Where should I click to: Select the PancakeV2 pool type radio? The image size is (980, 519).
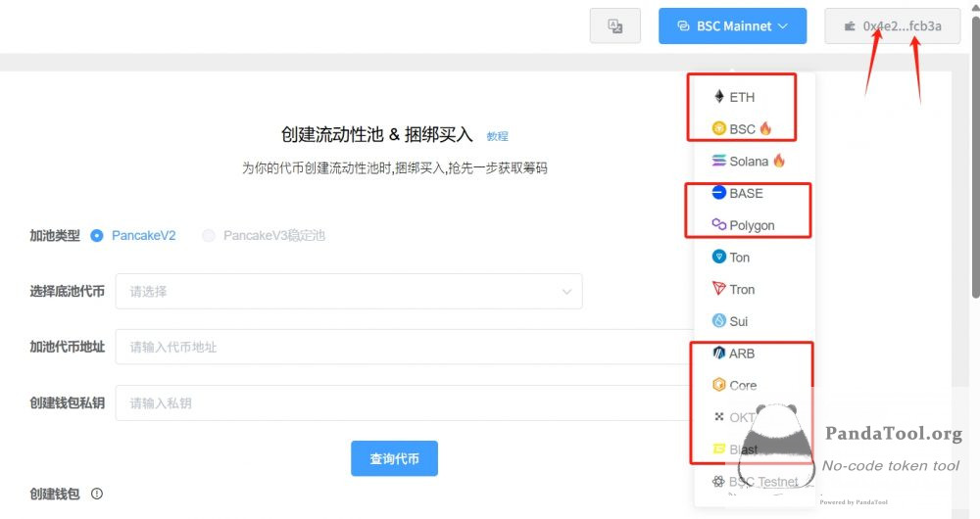coord(96,235)
